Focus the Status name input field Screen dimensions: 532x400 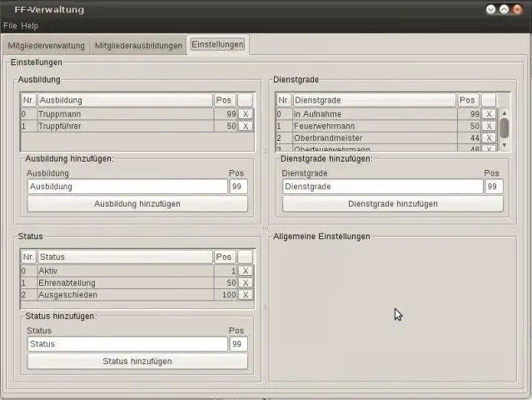coord(127,344)
